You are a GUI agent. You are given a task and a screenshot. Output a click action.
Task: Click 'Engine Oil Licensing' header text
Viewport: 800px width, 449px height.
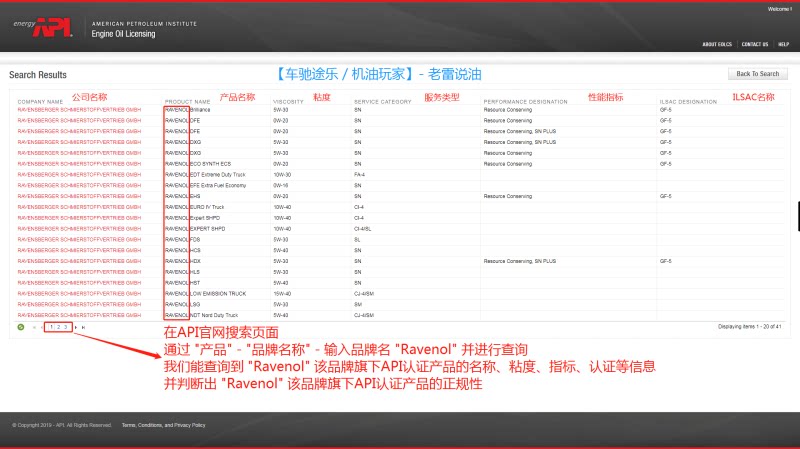pos(123,34)
